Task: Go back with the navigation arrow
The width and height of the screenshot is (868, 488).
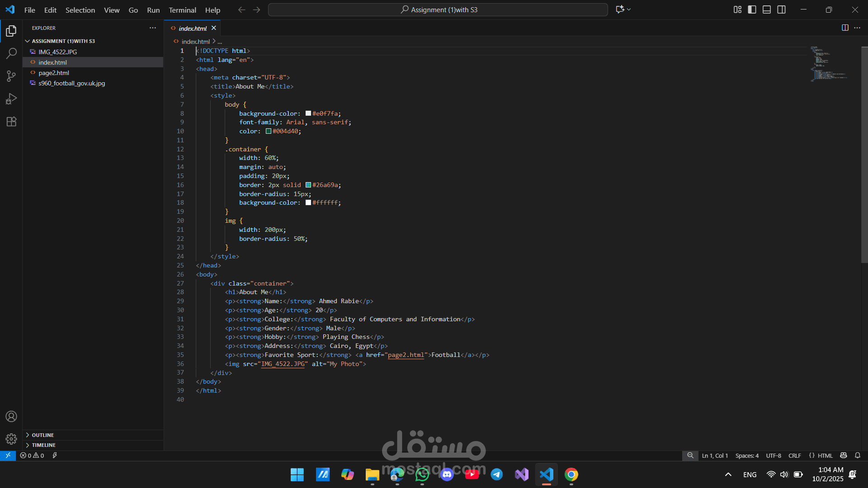Action: coord(242,10)
